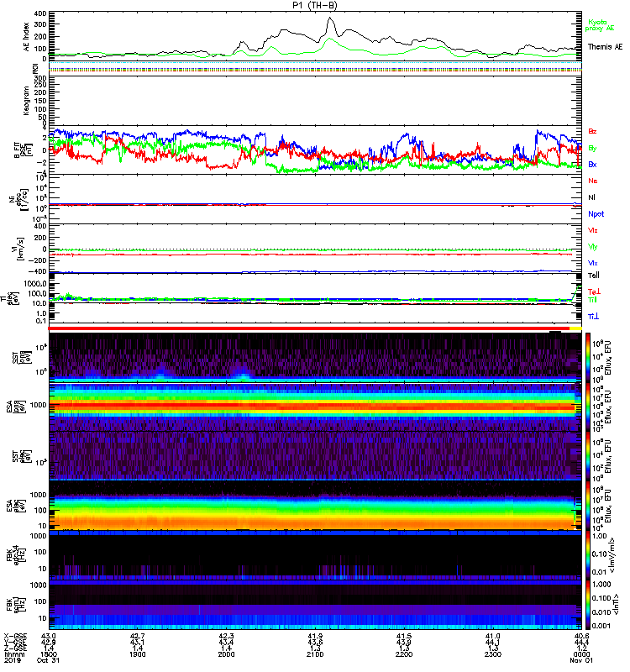Click the SST ions Eflux colorbar
Screen dimensions: 630x672
[x=587, y=356]
